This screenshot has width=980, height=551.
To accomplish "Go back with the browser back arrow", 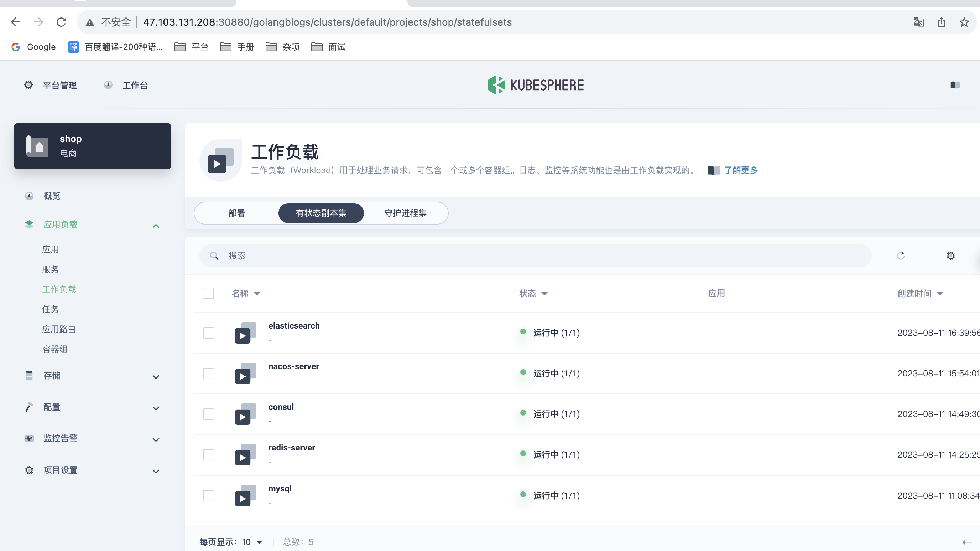I will coord(16,22).
